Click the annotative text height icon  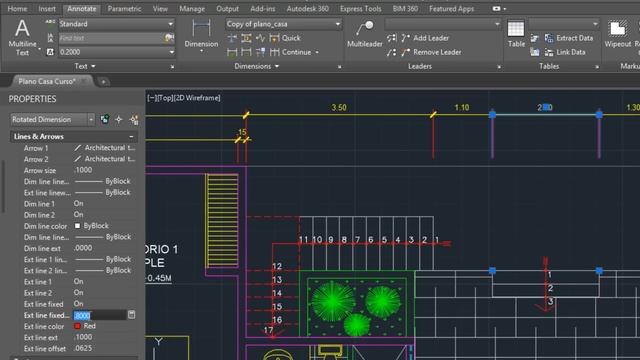point(50,52)
